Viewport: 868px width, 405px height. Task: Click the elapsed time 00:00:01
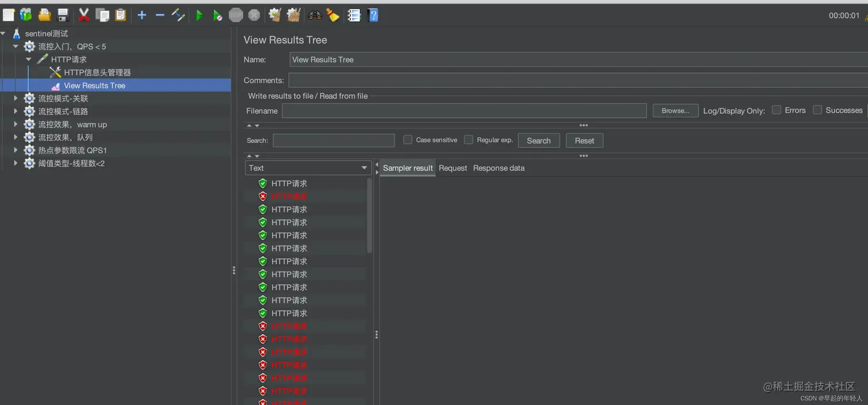pos(844,16)
